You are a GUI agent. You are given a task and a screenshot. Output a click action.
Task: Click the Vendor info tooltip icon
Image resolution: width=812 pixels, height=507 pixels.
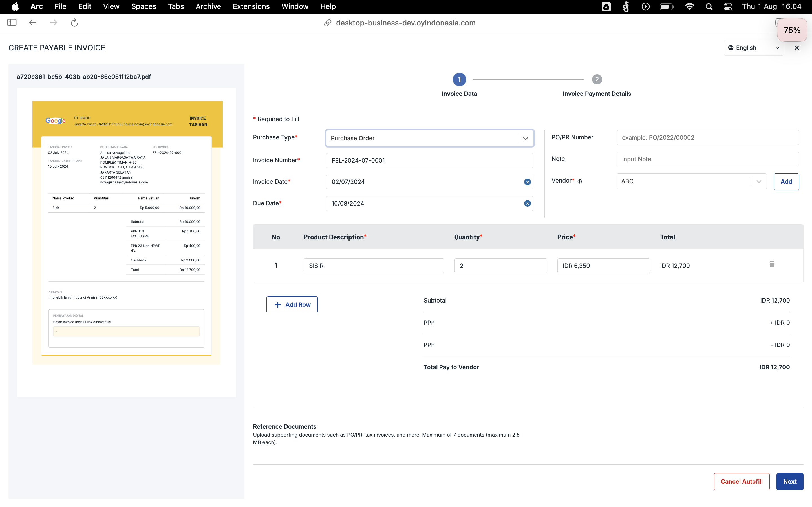(579, 181)
